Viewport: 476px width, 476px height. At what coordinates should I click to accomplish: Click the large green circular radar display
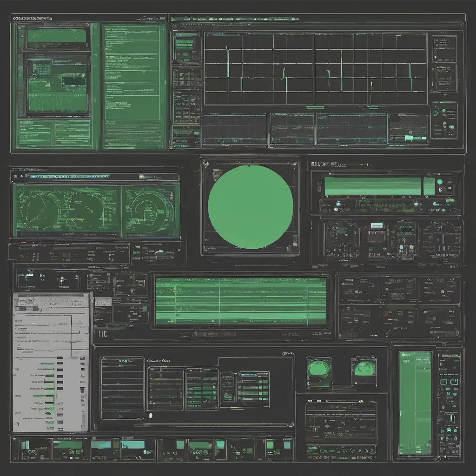point(250,206)
